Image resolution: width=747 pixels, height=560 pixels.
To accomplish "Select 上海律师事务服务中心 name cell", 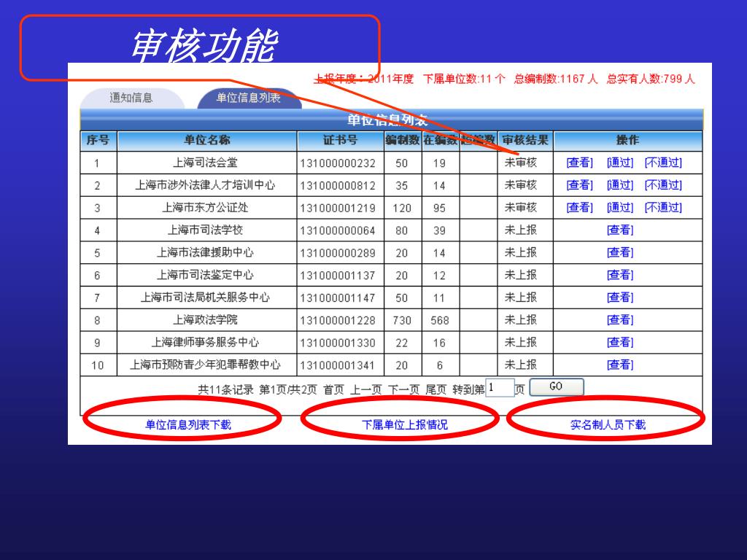I will click(x=206, y=342).
